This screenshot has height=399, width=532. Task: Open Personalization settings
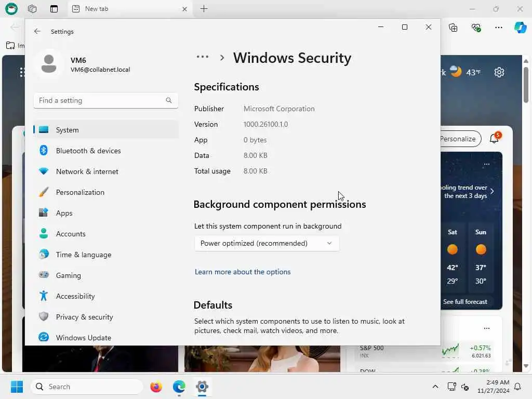click(x=106, y=192)
